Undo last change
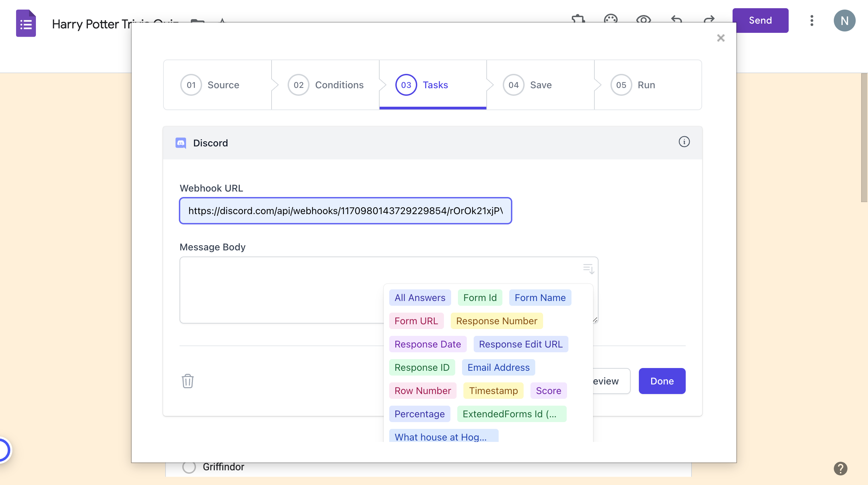868x485 pixels. [x=676, y=19]
